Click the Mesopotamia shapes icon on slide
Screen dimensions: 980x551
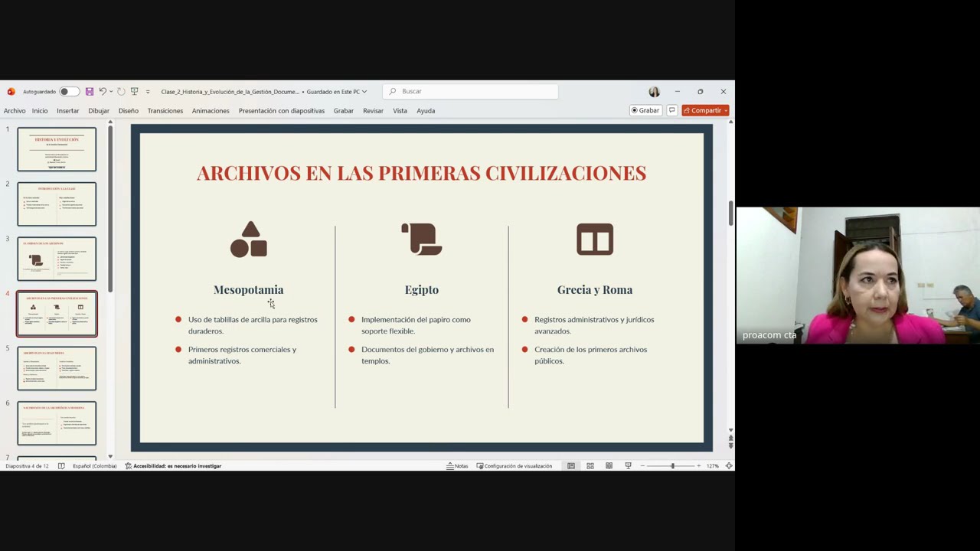pyautogui.click(x=249, y=239)
